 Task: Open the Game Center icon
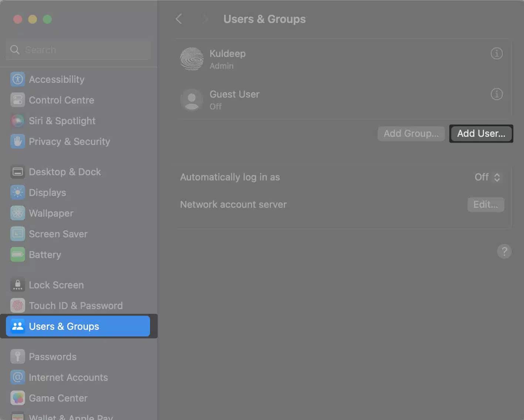pyautogui.click(x=18, y=398)
